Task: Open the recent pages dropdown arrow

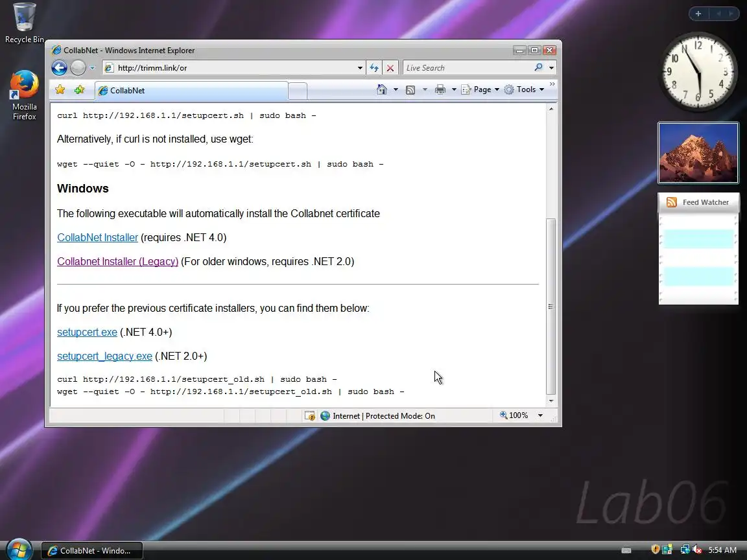Action: pyautogui.click(x=93, y=68)
